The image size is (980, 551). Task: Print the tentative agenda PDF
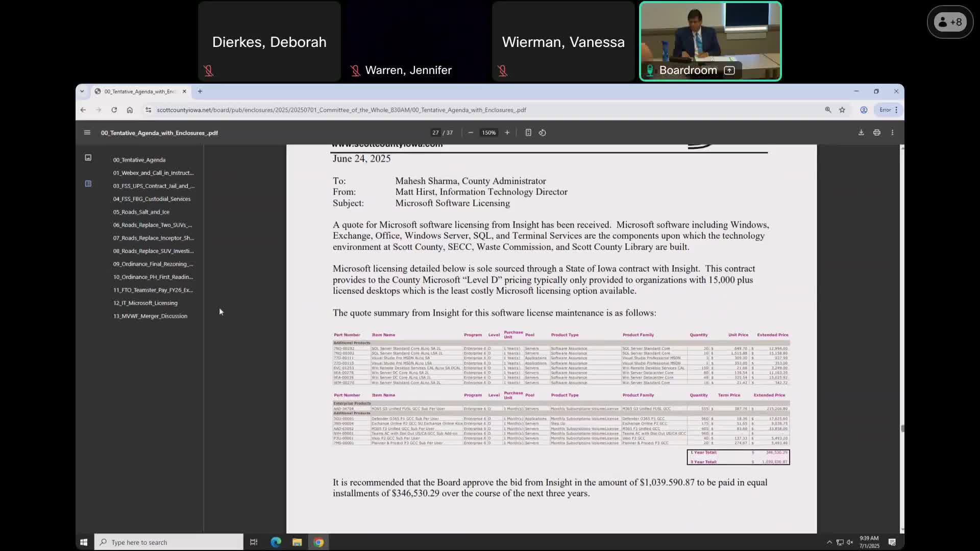click(876, 132)
